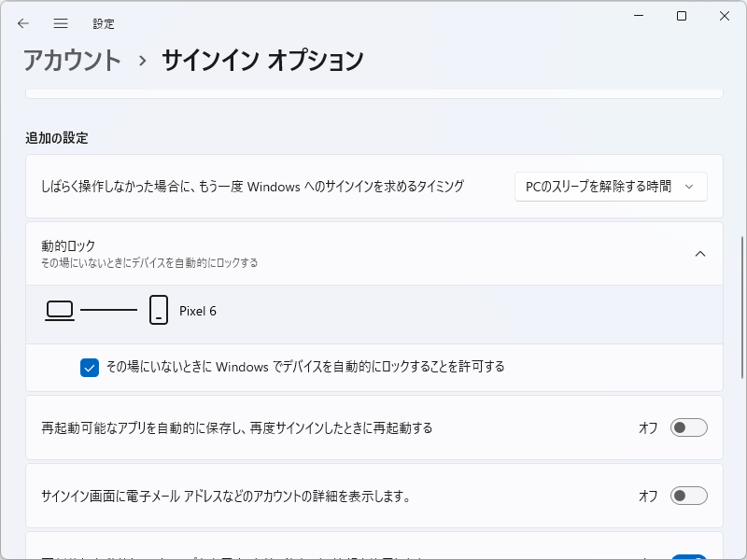This screenshot has height=560, width=747.
Task: Open the navigation menu hamburger icon
Action: point(61,23)
